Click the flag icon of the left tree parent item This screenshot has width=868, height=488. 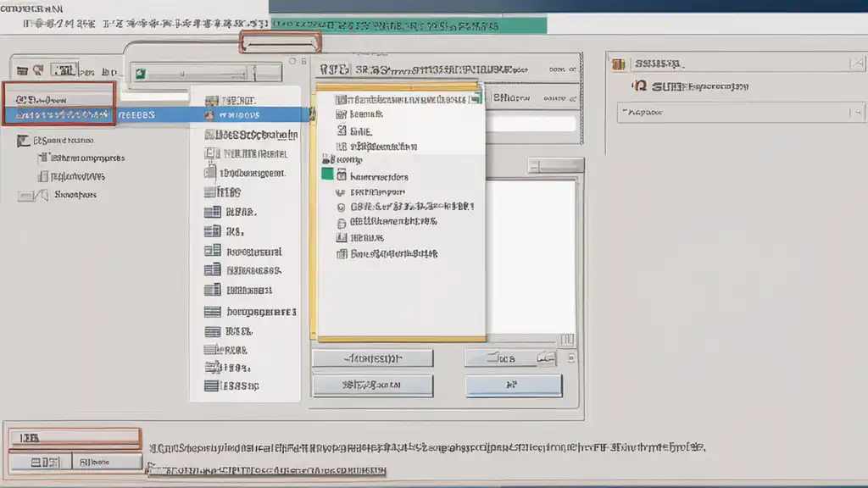click(x=23, y=141)
